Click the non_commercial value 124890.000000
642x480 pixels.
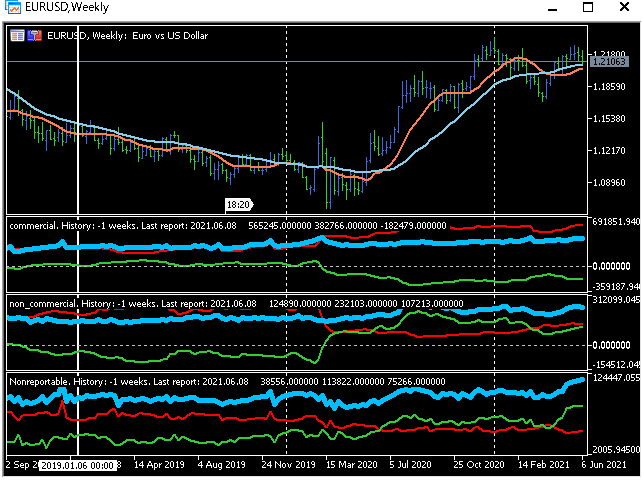[300, 304]
